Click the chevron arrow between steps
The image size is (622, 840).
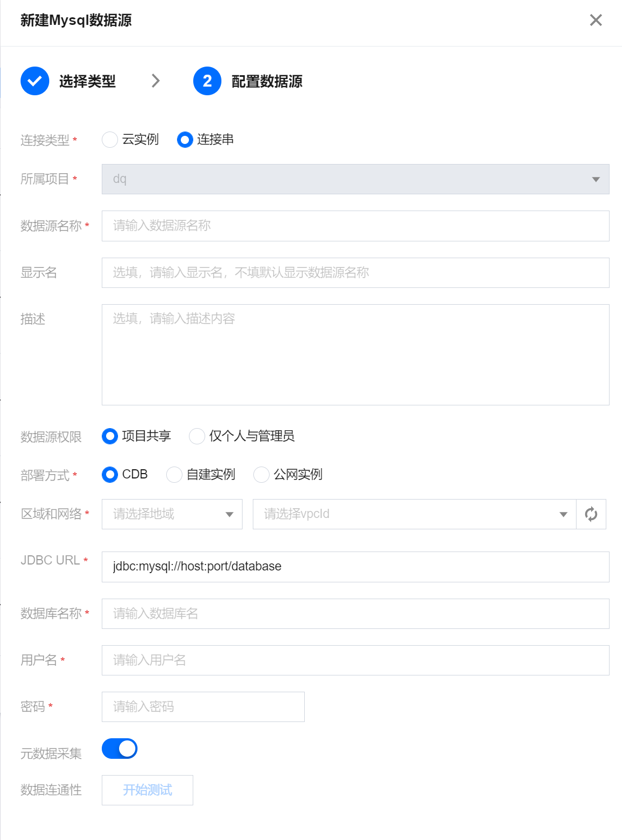click(x=156, y=81)
